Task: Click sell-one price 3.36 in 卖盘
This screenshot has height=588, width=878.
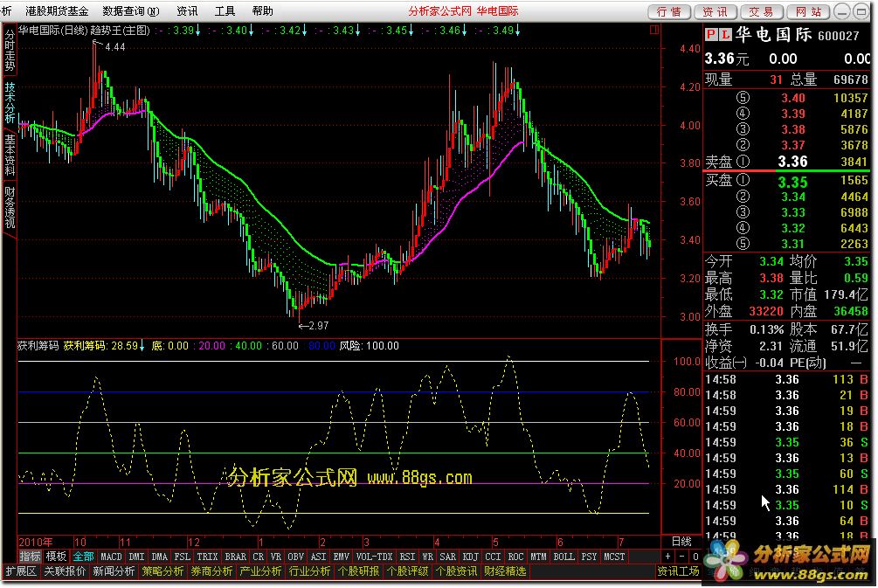Action: [x=793, y=162]
